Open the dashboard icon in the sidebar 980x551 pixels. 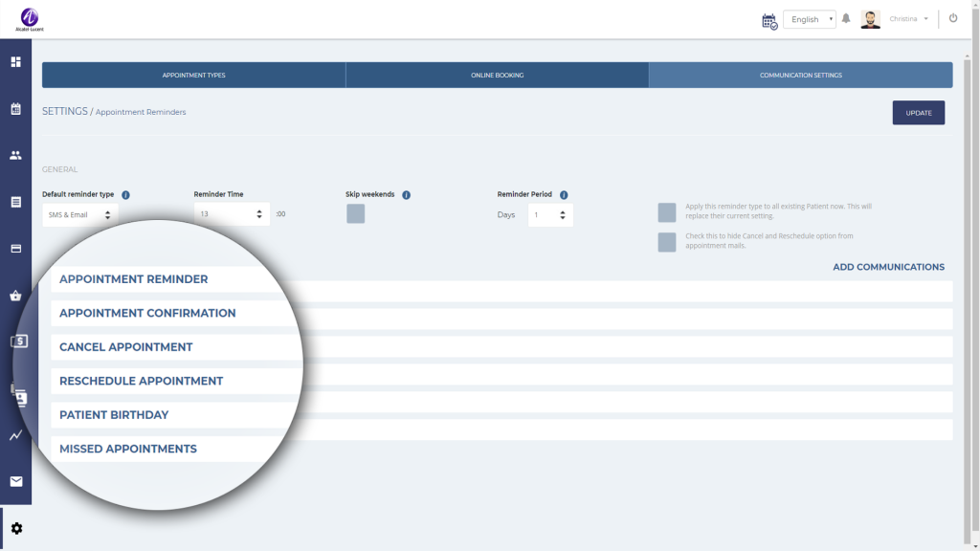[15, 62]
